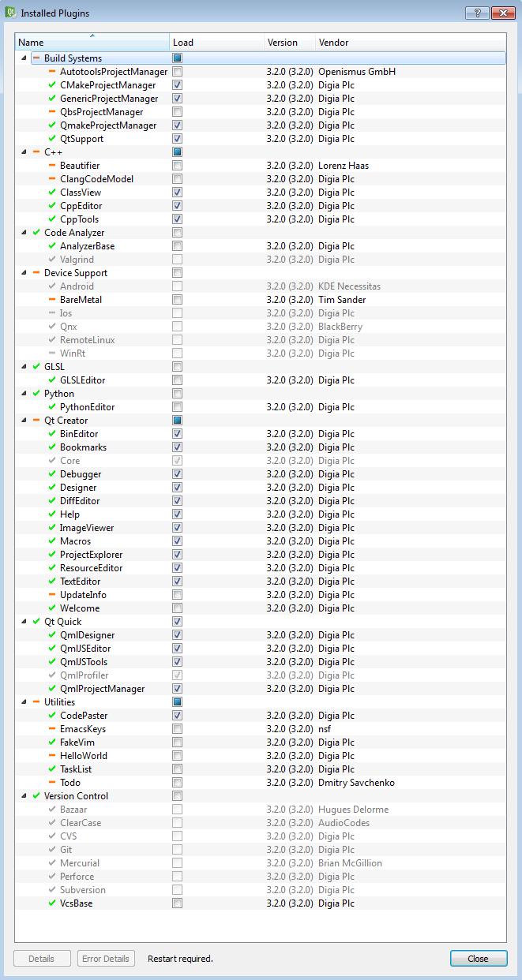Click the orange status icon beside EmacsKeys
522x980 pixels.
(x=52, y=729)
